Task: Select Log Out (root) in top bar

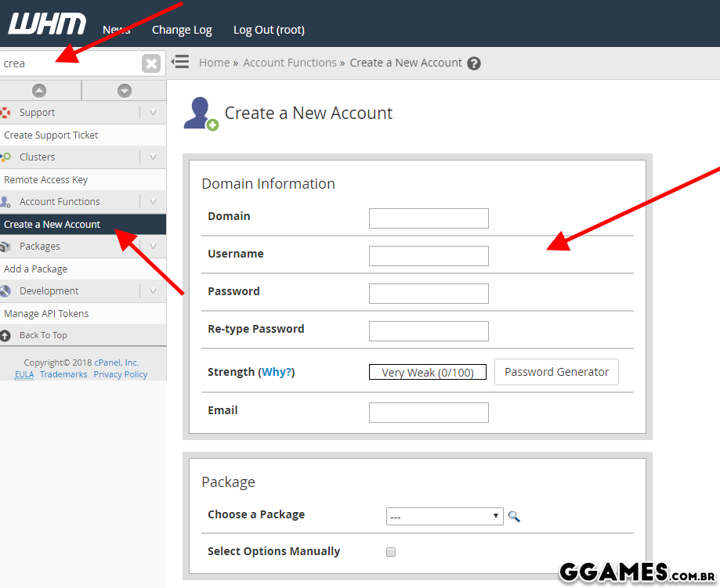Action: [x=269, y=30]
